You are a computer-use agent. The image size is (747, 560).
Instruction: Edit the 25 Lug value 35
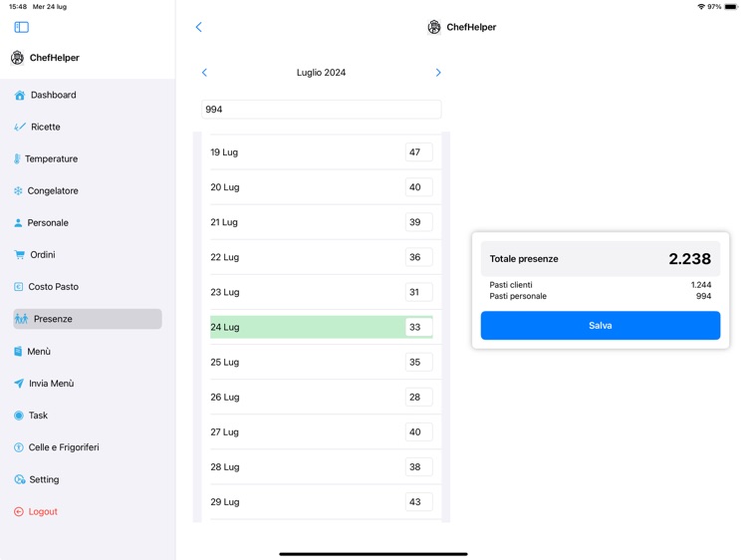pyautogui.click(x=418, y=362)
